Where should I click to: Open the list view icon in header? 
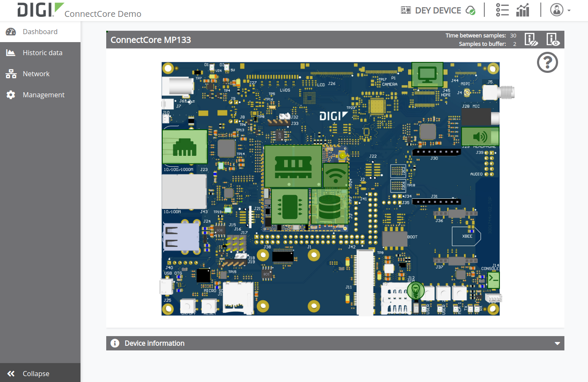[x=502, y=10]
